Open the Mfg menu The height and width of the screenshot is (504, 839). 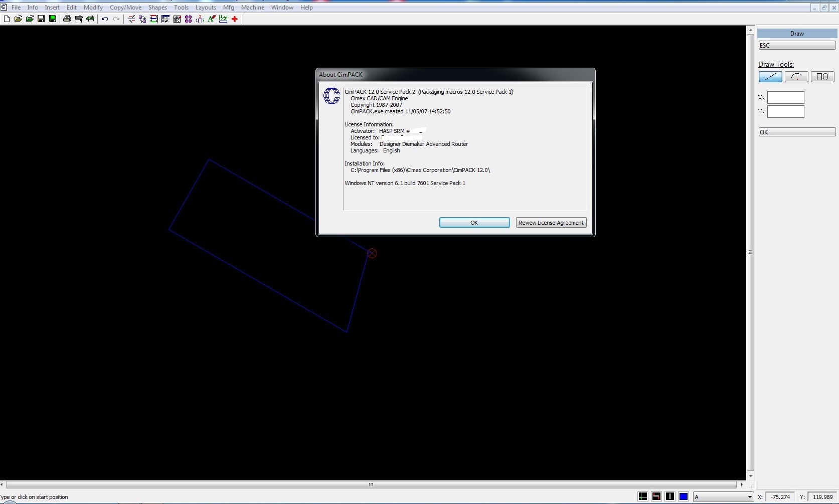pyautogui.click(x=229, y=8)
